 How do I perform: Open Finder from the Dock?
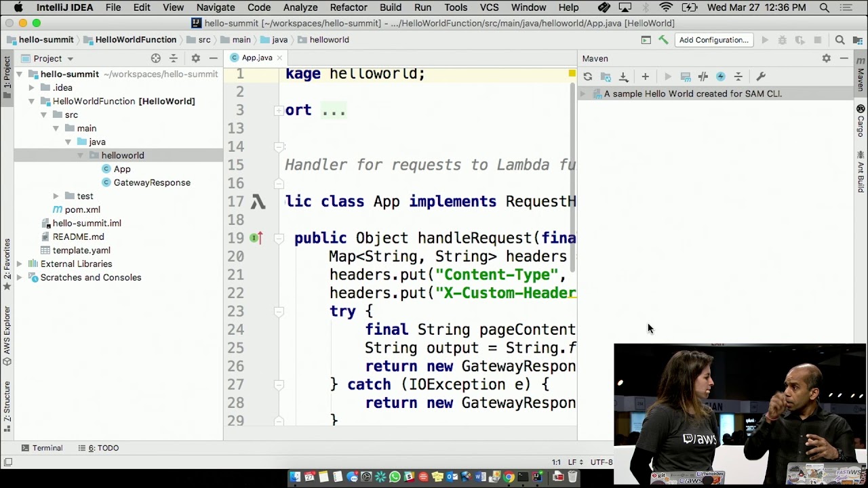tap(295, 477)
